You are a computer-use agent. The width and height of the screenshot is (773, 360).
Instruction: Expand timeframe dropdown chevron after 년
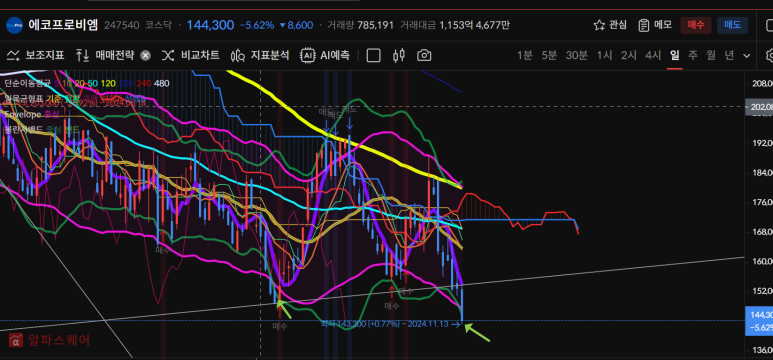(746, 56)
